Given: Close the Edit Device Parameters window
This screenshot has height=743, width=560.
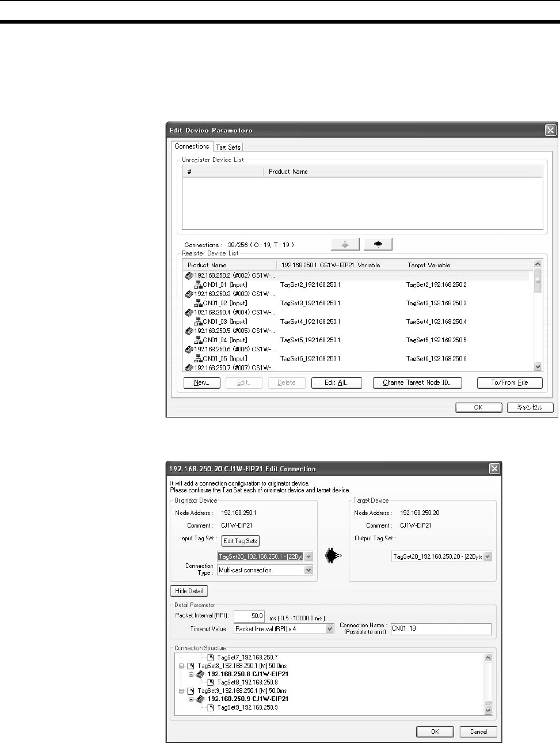Looking at the screenshot, I should tap(551, 130).
